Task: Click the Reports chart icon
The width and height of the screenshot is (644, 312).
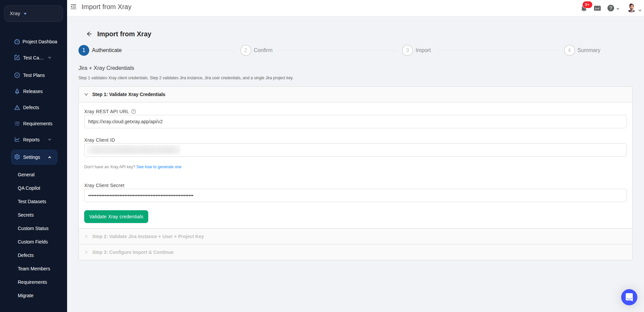Action: pyautogui.click(x=17, y=140)
